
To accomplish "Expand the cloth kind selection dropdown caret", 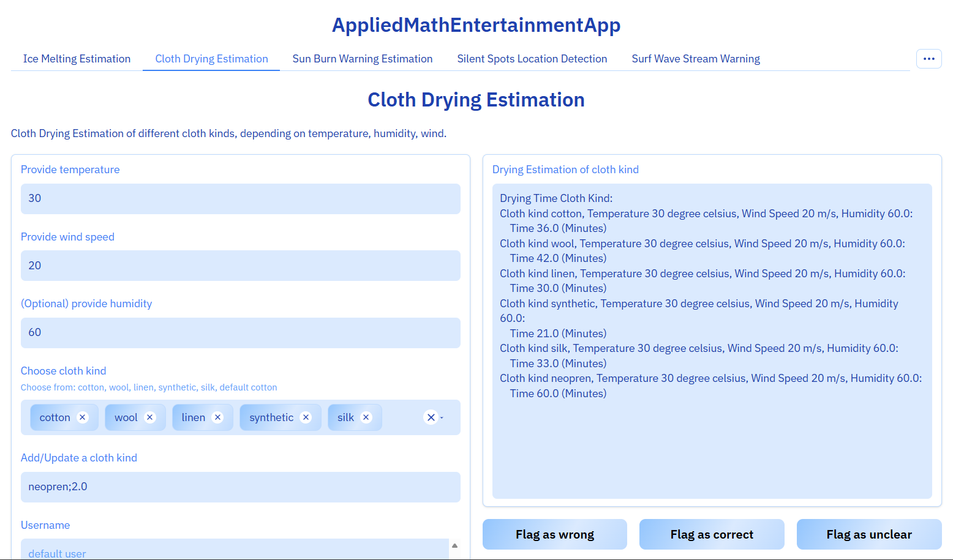I will 440,419.
